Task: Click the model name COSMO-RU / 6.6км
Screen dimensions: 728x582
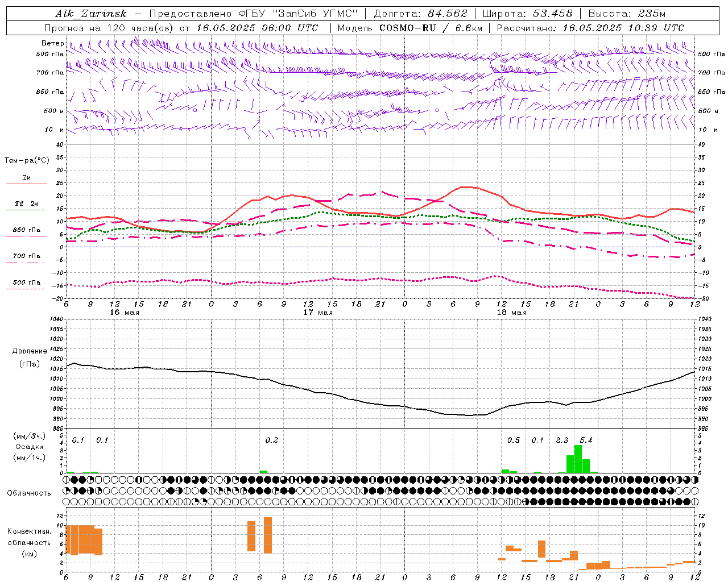Action: pos(431,28)
